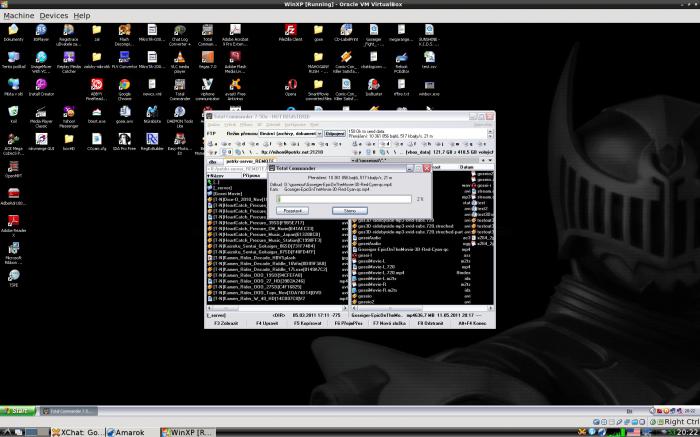Switch to Amarok in host taskbar

tap(132, 432)
